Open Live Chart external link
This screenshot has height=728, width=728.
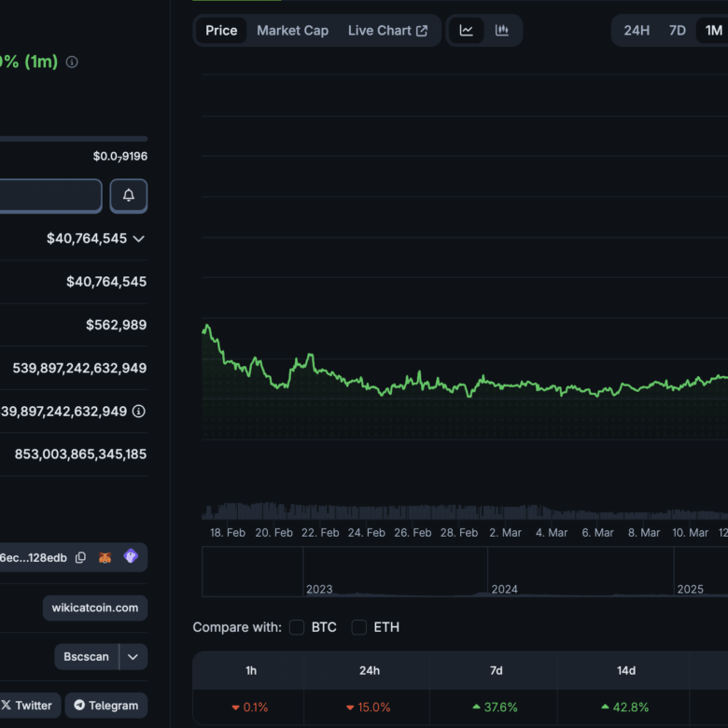point(387,31)
